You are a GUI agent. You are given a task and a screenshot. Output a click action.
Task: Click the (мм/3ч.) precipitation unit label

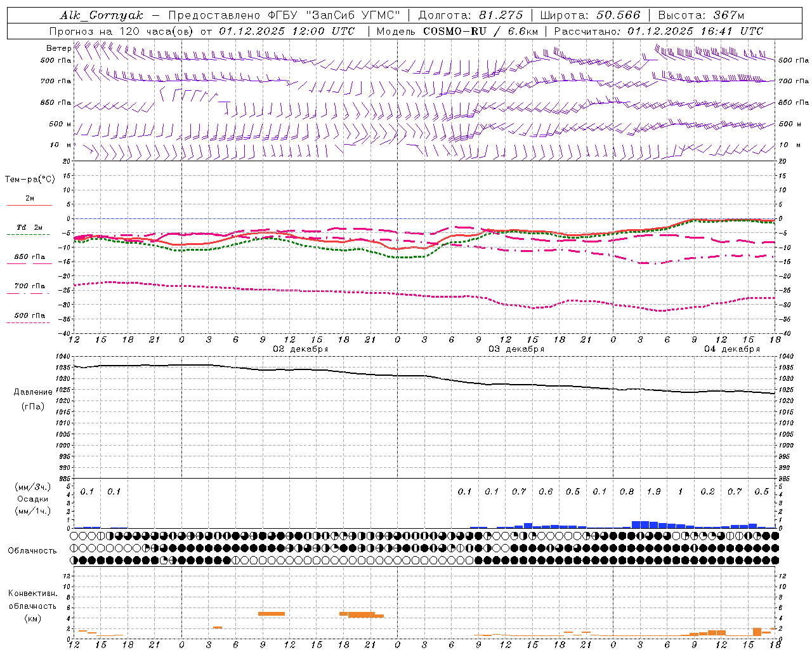click(33, 487)
